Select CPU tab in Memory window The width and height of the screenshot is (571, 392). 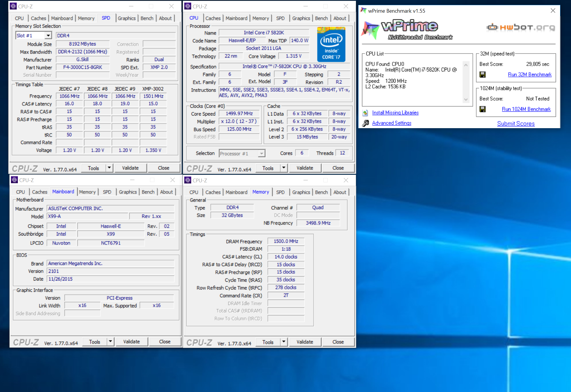(x=194, y=192)
